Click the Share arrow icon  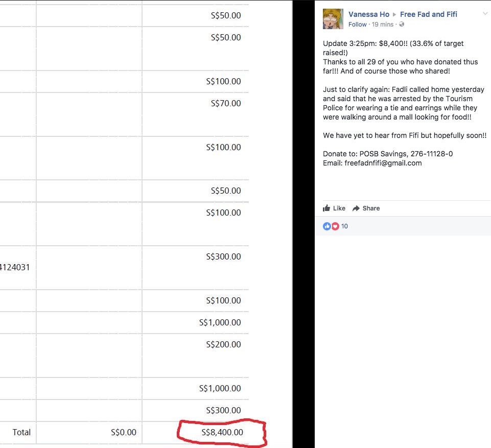click(357, 208)
